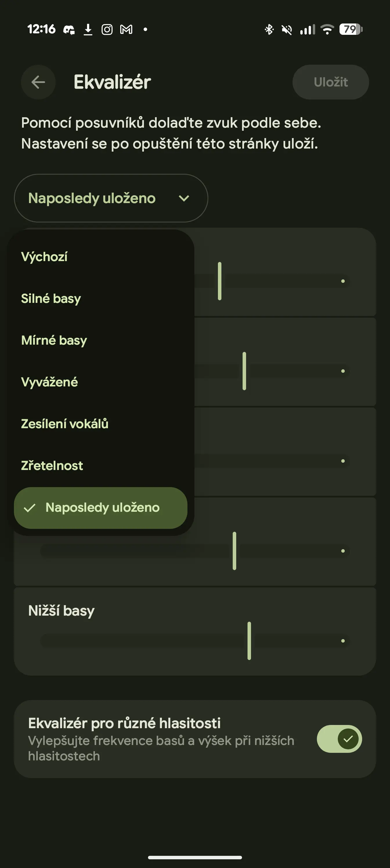Tap the Wi-Fi status icon
This screenshot has height=868, width=390.
click(327, 30)
